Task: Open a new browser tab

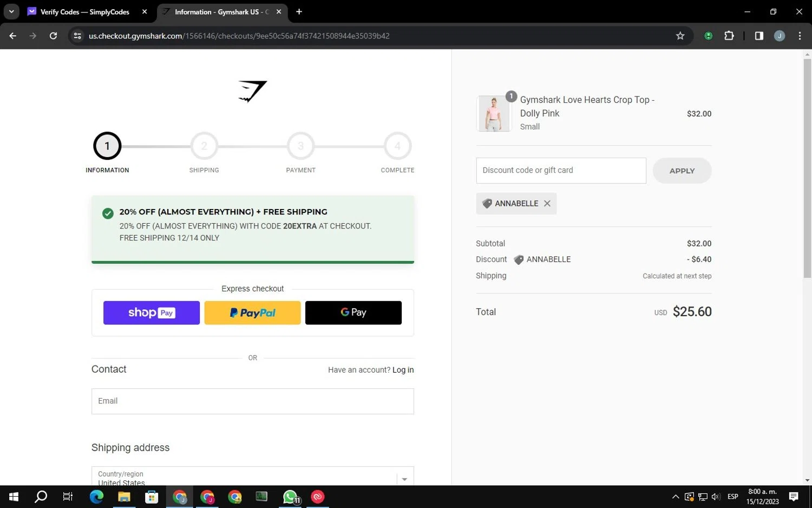Action: click(299, 11)
